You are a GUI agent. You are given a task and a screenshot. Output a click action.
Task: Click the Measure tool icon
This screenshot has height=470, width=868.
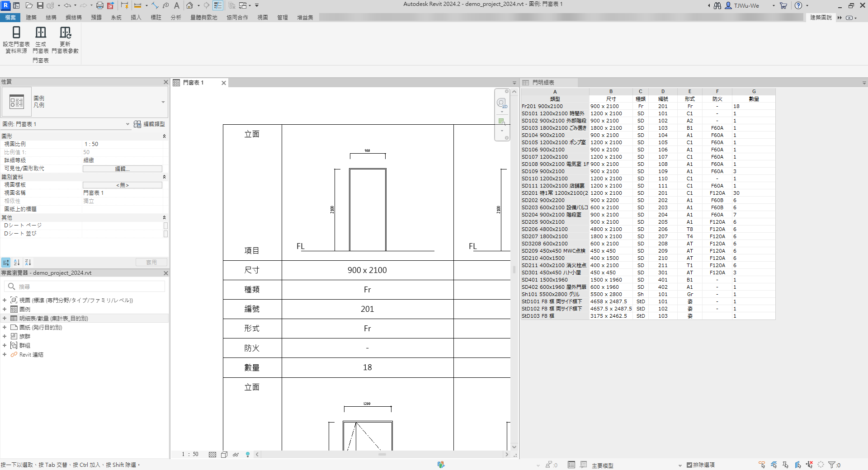(138, 5)
